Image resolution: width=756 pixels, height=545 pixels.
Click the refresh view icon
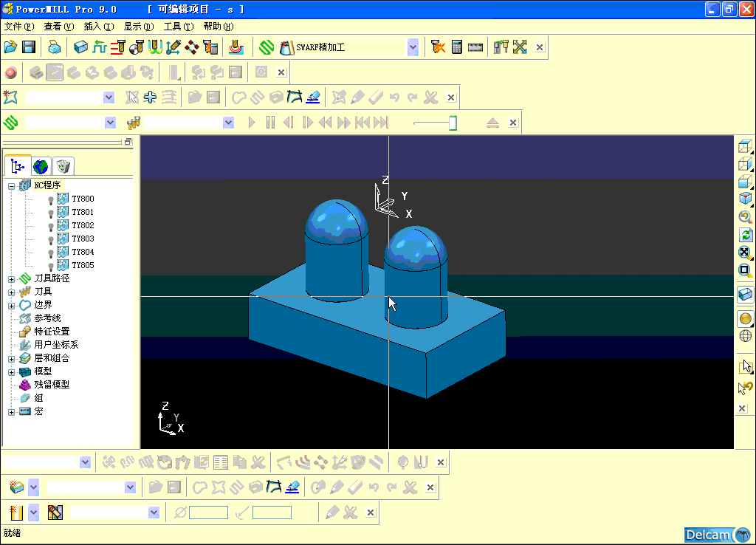pyautogui.click(x=746, y=234)
